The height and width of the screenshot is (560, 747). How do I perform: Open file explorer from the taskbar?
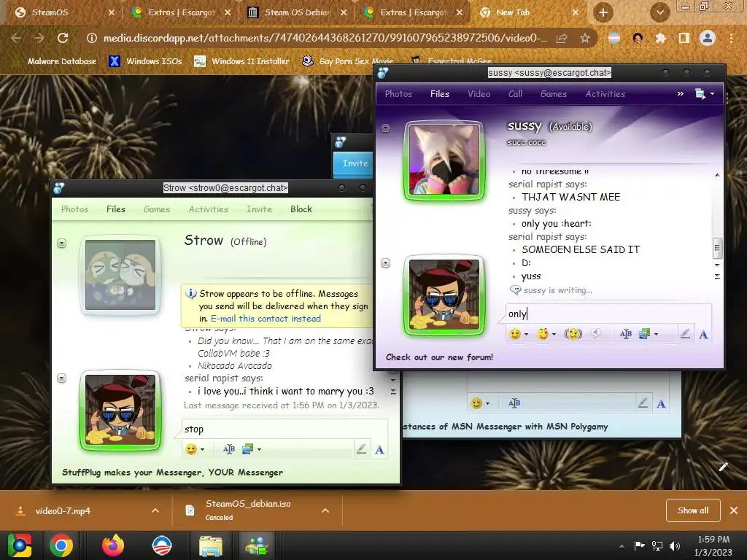[x=210, y=545]
